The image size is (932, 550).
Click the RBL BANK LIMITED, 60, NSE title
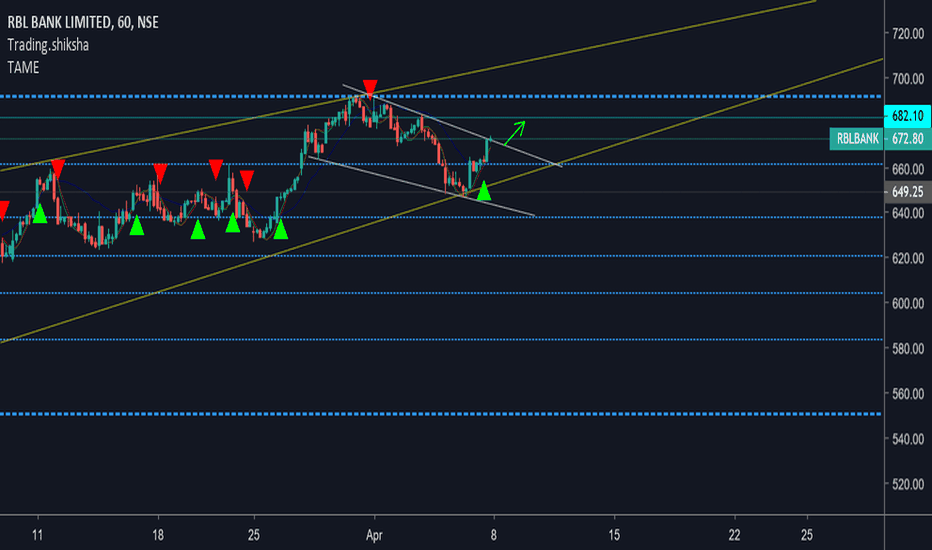(83, 23)
